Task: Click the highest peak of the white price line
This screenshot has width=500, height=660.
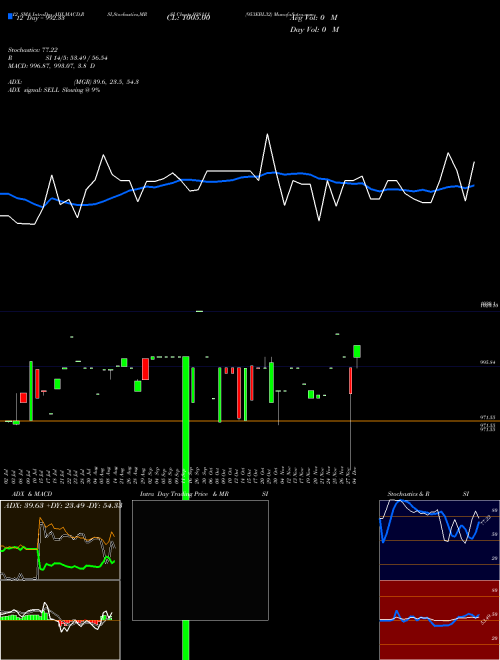Action: [267, 135]
